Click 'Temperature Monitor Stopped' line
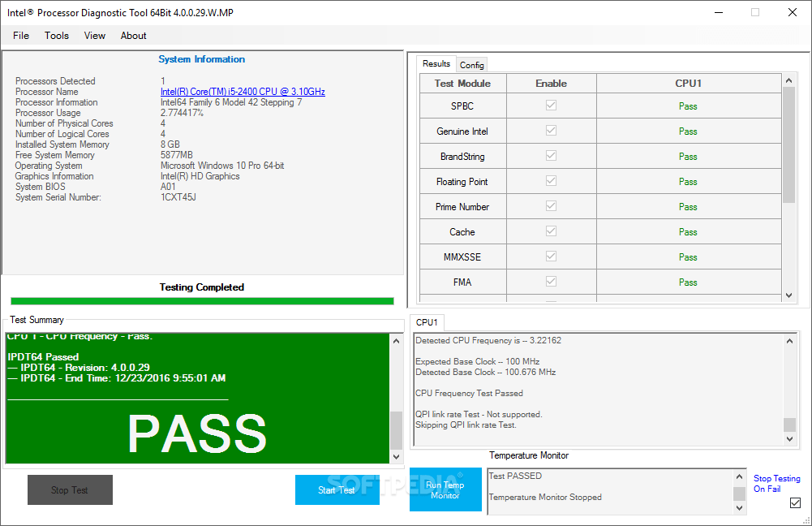Image resolution: width=812 pixels, height=526 pixels. click(545, 497)
